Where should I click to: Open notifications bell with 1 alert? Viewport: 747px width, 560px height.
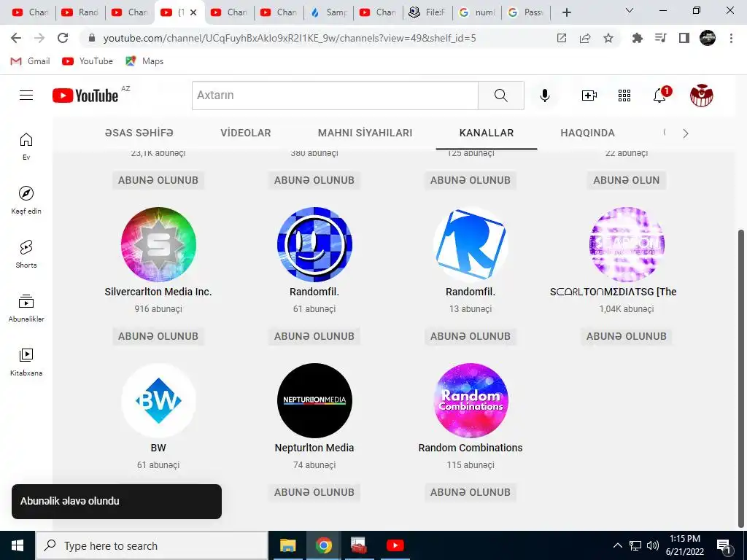(x=660, y=95)
